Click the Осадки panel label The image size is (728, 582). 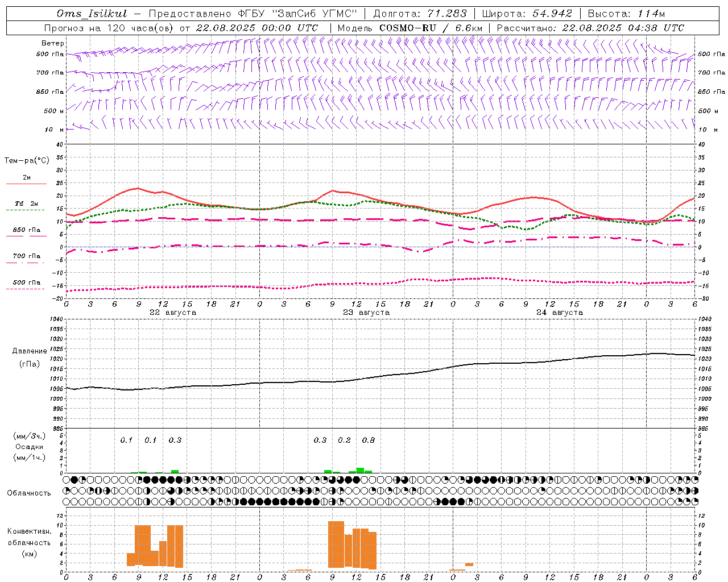(30, 447)
